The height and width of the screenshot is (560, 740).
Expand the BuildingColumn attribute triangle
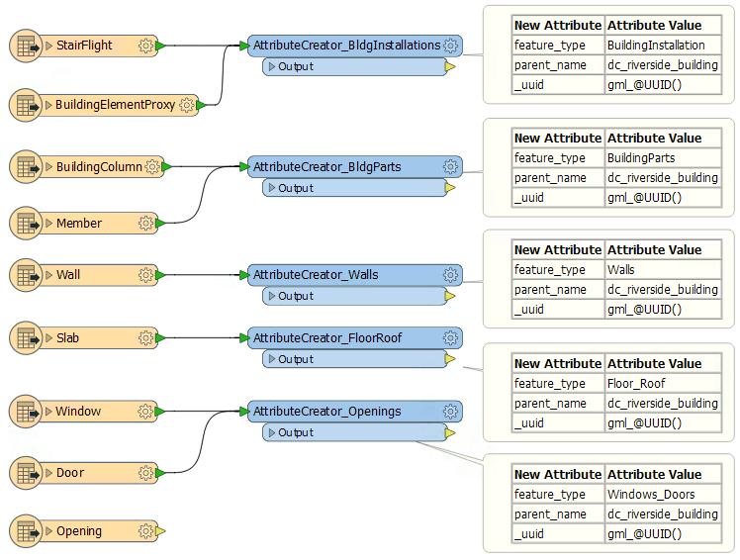[48, 166]
